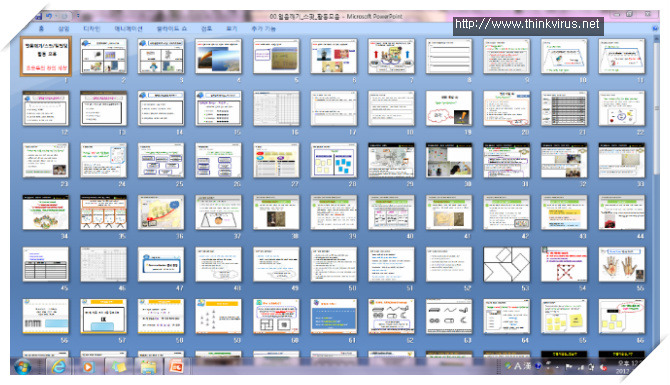The image size is (670, 385).
Task: Open the 삽입 ribbon tab
Action: click(x=64, y=29)
